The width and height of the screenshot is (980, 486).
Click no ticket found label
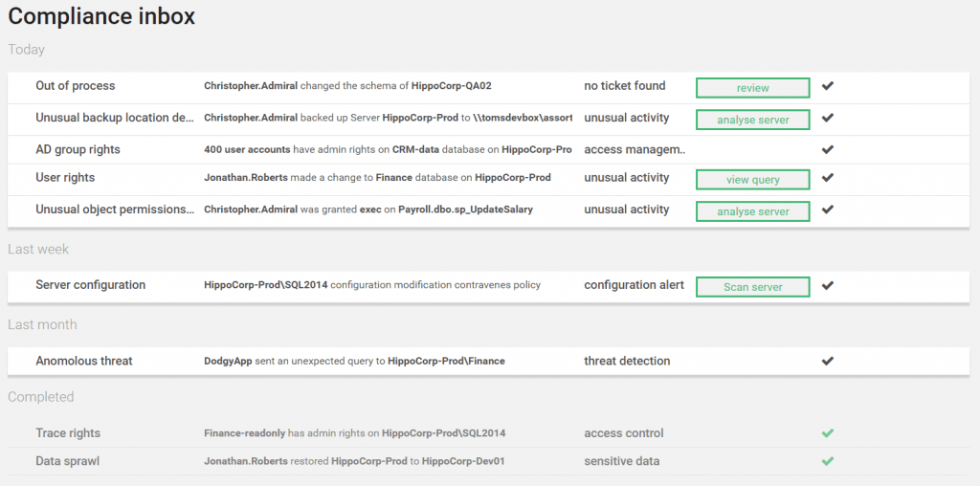tap(624, 85)
